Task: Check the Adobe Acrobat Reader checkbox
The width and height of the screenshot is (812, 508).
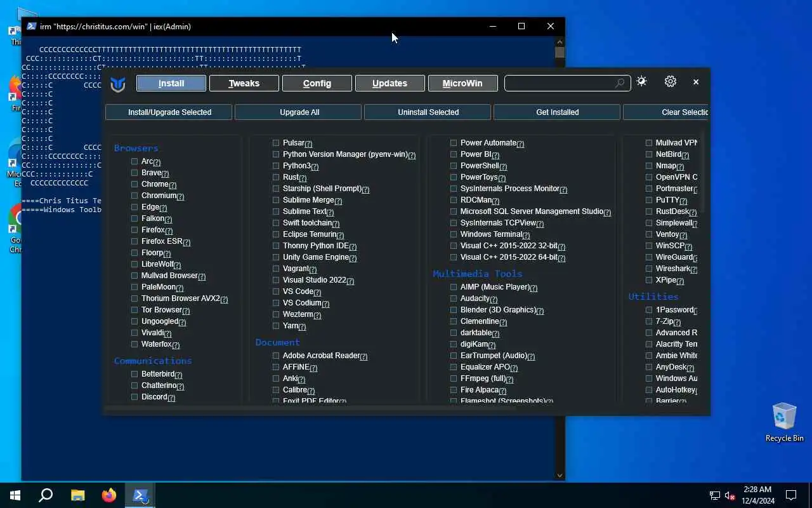Action: pyautogui.click(x=276, y=356)
